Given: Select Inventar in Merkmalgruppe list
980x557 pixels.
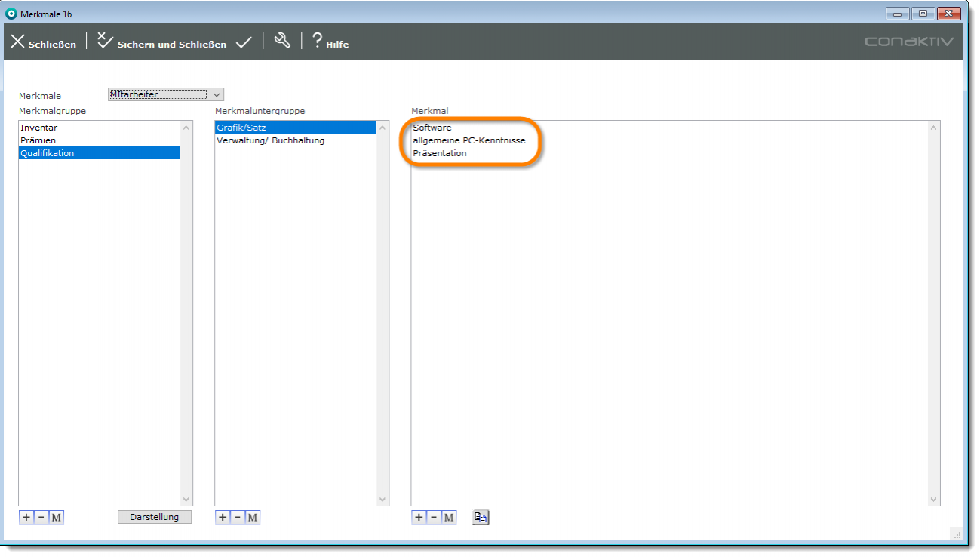Looking at the screenshot, I should (x=39, y=128).
